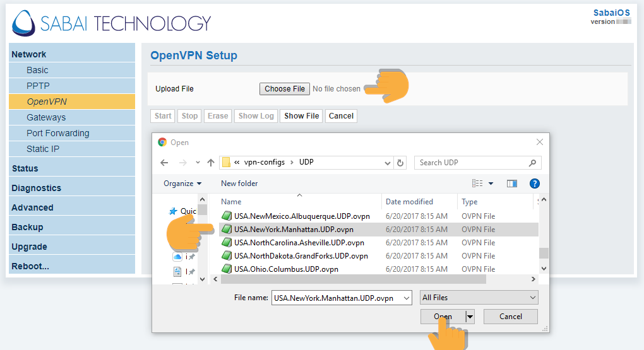This screenshot has width=644, height=350.
Task: Click icon of USA.NewMexico.Albuquerque.UDP.ovpn
Action: (227, 216)
